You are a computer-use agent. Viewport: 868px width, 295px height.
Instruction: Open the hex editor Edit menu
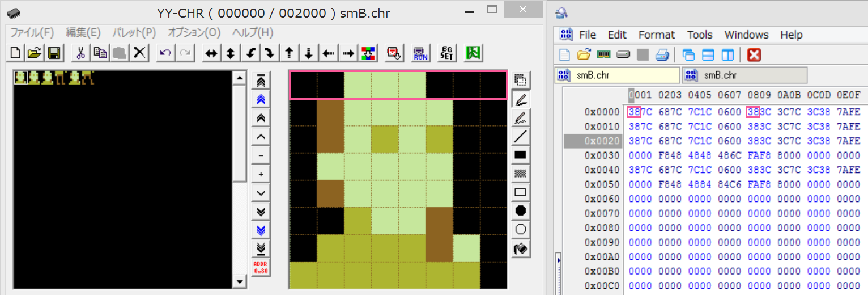617,35
